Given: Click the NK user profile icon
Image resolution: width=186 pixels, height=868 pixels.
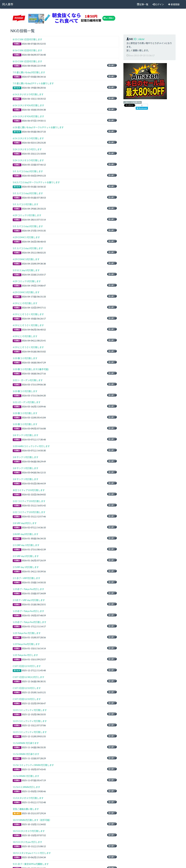Looking at the screenshot, I should click(128, 39).
